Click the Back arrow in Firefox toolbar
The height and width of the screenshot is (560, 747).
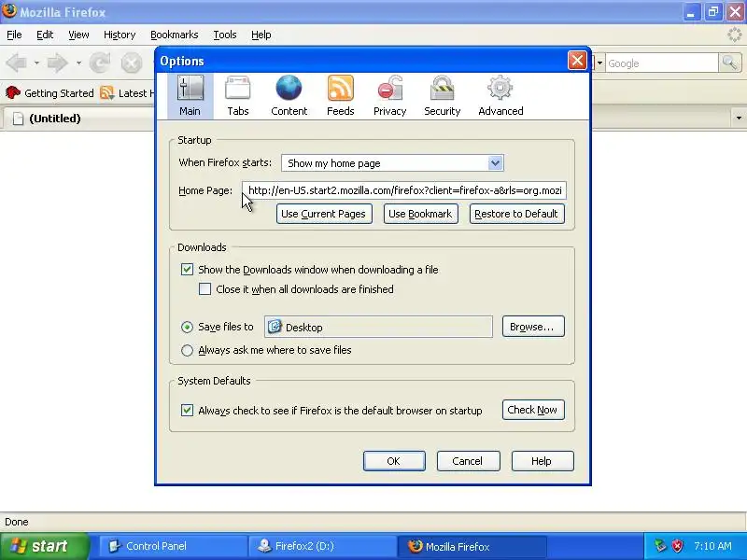pos(17,63)
